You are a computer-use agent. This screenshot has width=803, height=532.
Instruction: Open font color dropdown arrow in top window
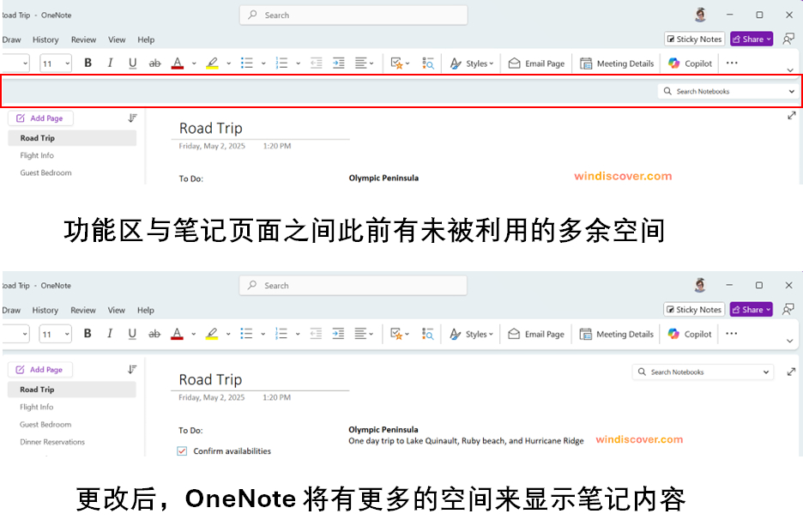(194, 63)
